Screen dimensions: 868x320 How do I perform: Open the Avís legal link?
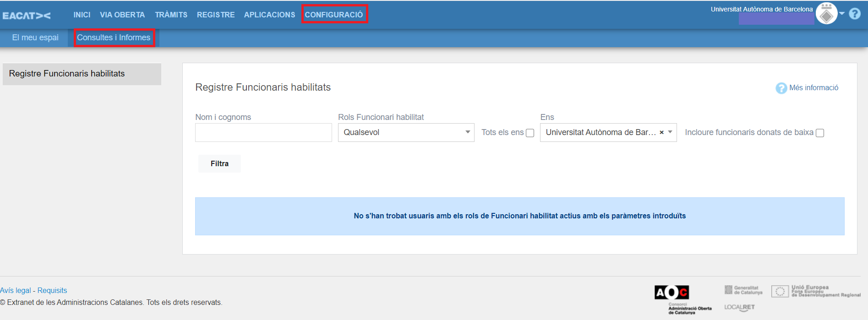[16, 290]
